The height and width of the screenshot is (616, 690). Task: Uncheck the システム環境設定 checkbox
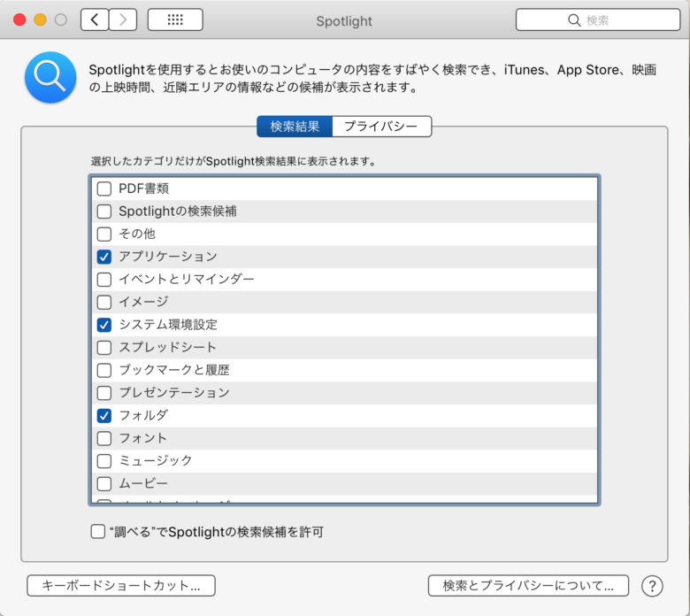104,325
